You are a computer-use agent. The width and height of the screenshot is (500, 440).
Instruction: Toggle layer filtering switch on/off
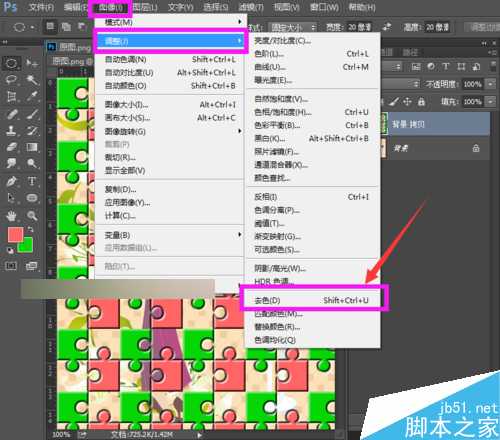[493, 66]
